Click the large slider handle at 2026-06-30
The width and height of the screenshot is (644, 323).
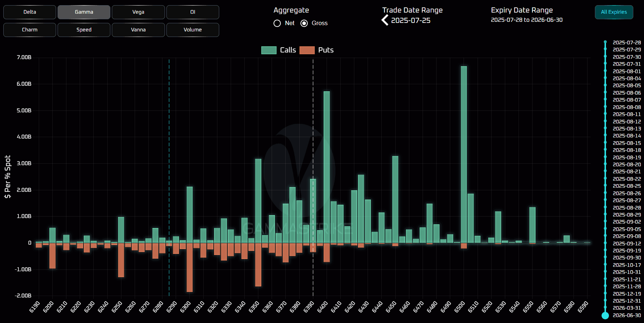click(605, 315)
